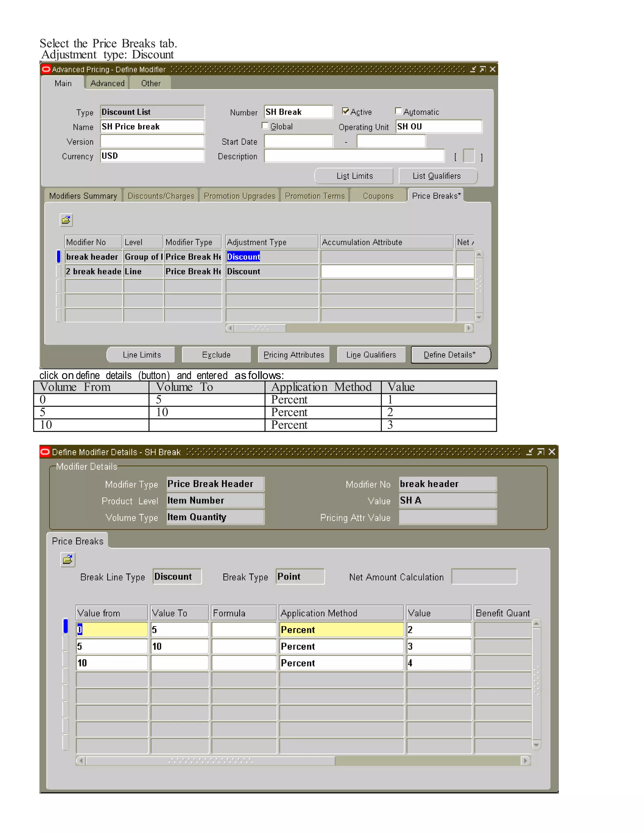Click the Value To cell containing 10
The height and width of the screenshot is (833, 644).
point(180,647)
